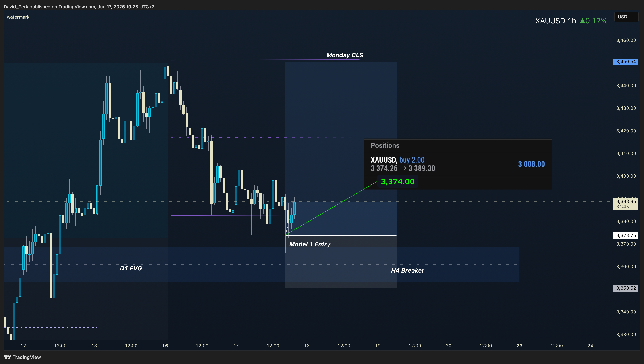Click the David_Perk published header text
The width and height of the screenshot is (644, 364).
[79, 7]
